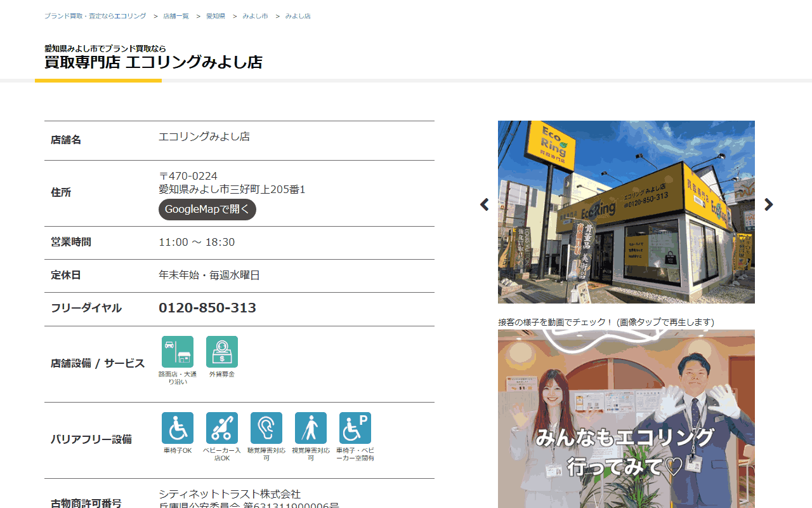The width and height of the screenshot is (812, 508).
Task: Click the store name value エコリングみよし店
Action: tap(204, 137)
